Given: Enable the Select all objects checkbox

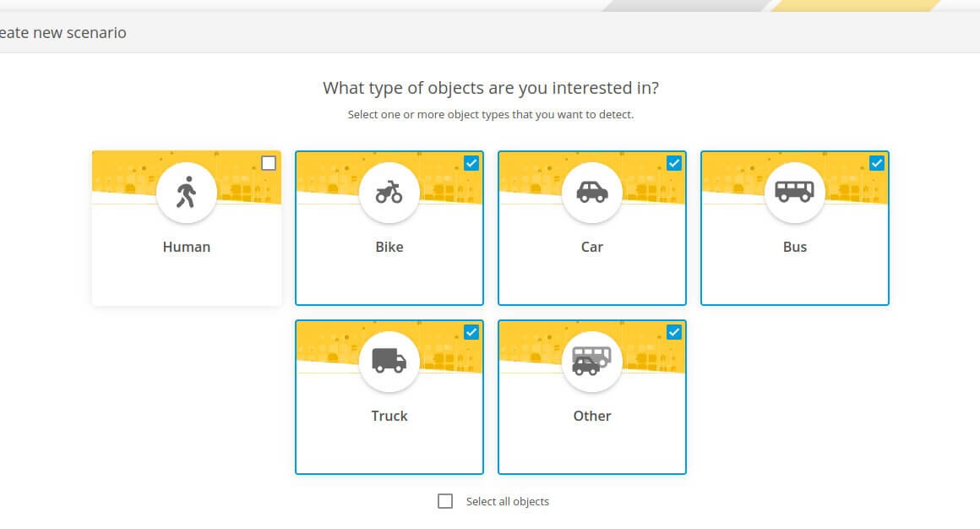Looking at the screenshot, I should [445, 501].
